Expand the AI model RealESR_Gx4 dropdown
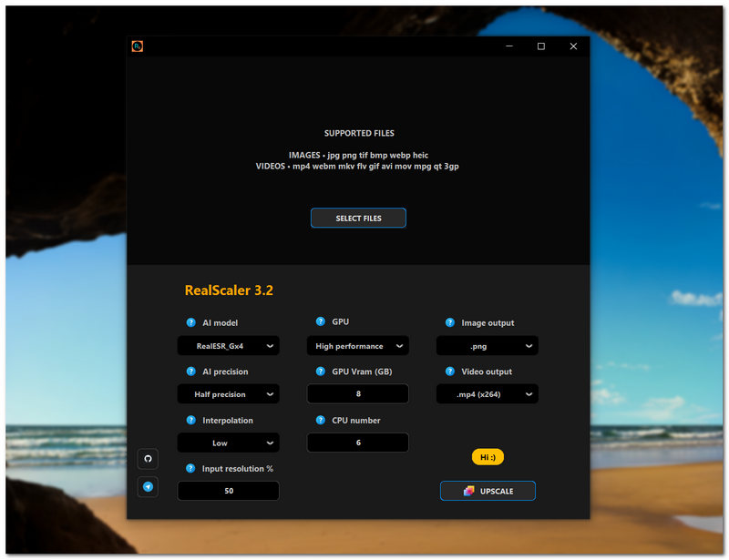This screenshot has height=560, width=729. pyautogui.click(x=228, y=346)
